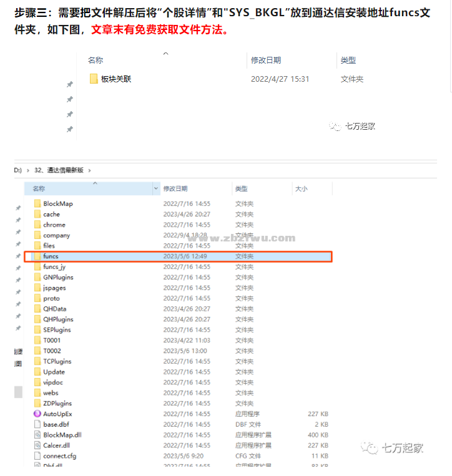The width and height of the screenshot is (452, 476).
Task: Click 32、通达信最新版 in the address path
Action: (59, 170)
